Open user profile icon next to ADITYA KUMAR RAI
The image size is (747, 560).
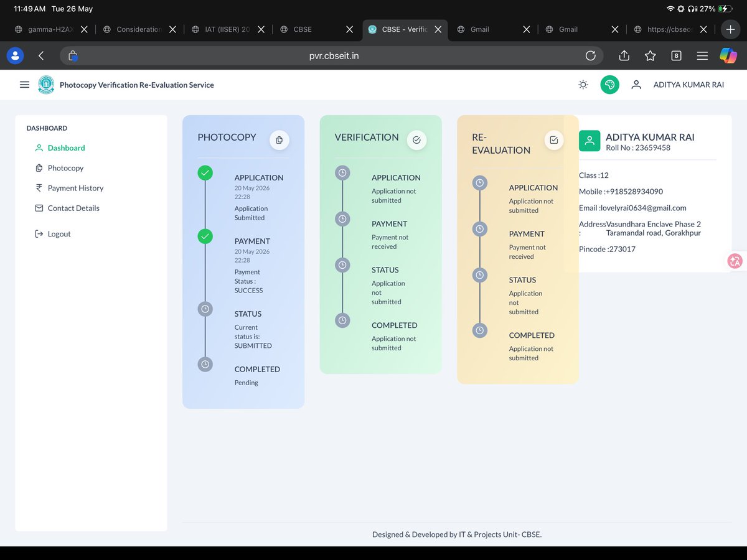(x=636, y=85)
